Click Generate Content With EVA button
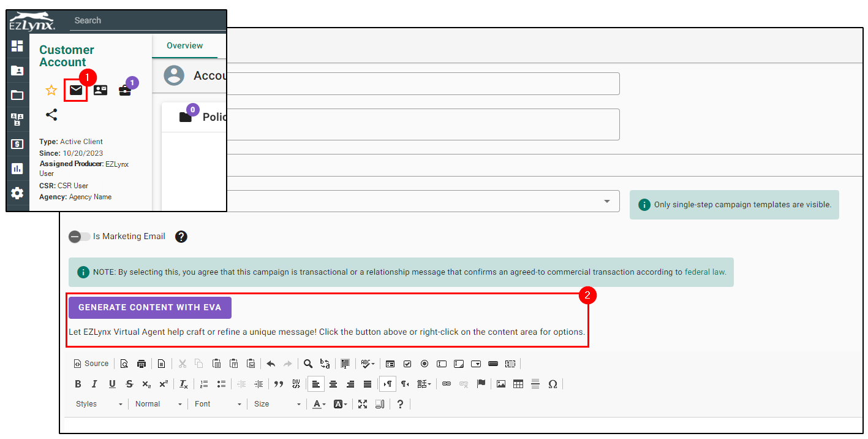Screen dimensions: 868x439 tap(150, 307)
